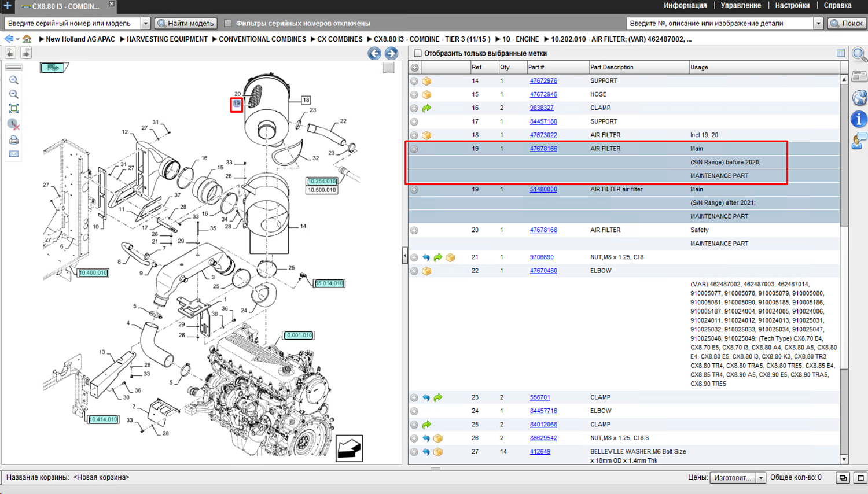Open the user feedback chat icon
Image resolution: width=868 pixels, height=494 pixels.
[859, 141]
